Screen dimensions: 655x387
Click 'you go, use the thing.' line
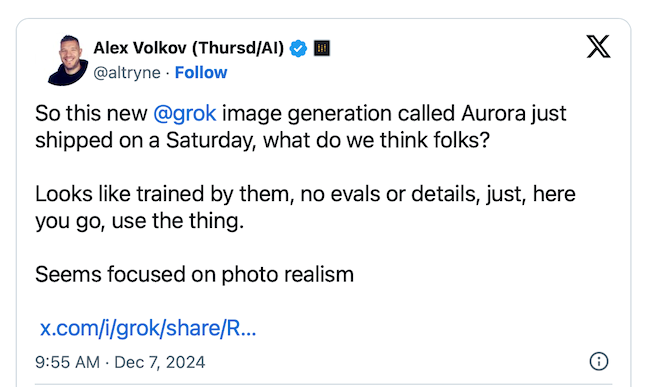140,221
